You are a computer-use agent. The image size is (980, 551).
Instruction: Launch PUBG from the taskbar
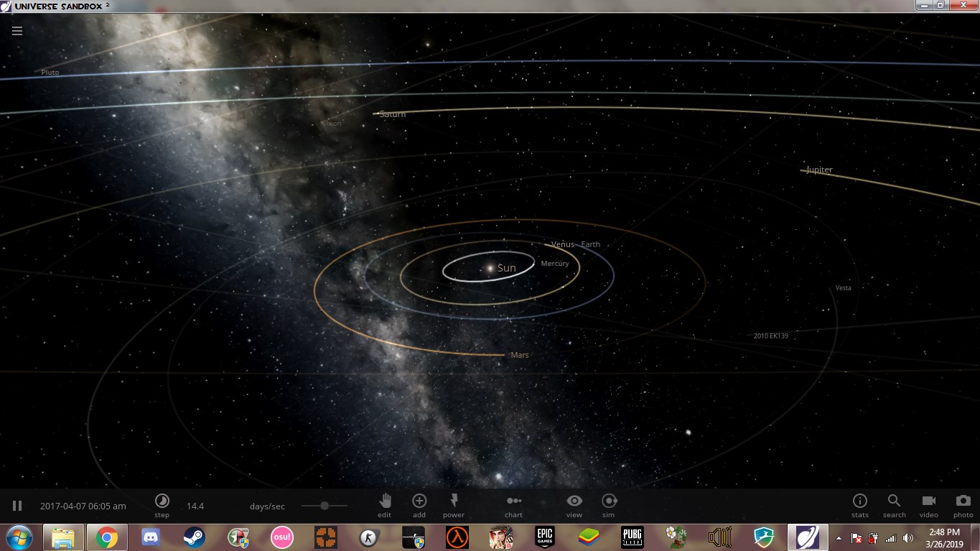(x=633, y=537)
